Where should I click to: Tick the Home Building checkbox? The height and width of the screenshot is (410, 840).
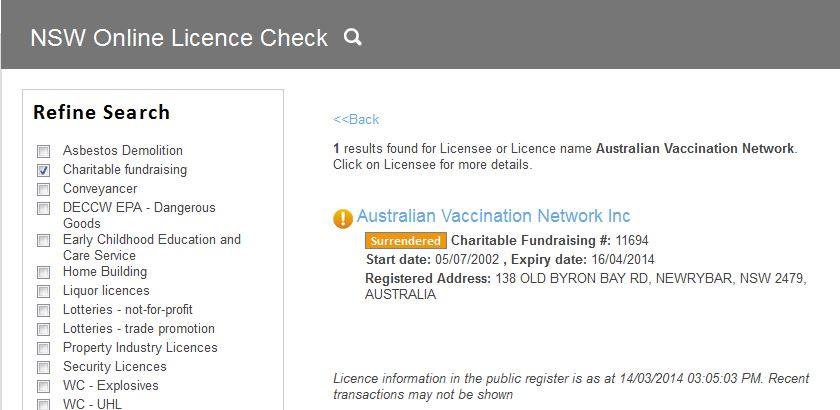coord(43,272)
